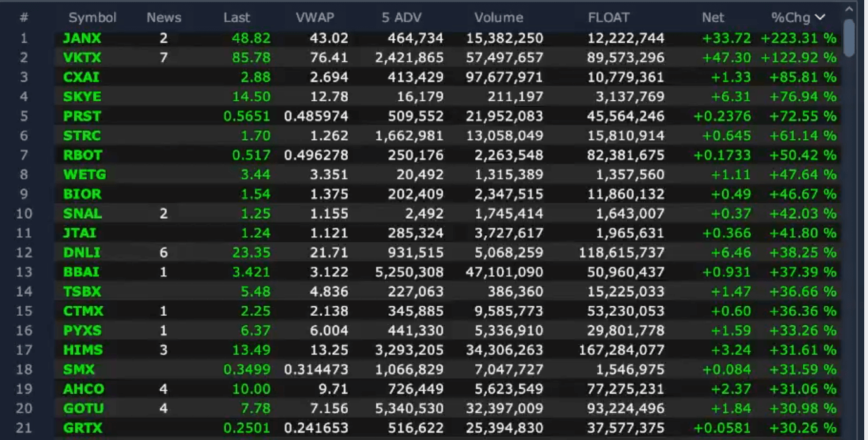868x440 pixels.
Task: Select the SKYE symbol
Action: 82,96
